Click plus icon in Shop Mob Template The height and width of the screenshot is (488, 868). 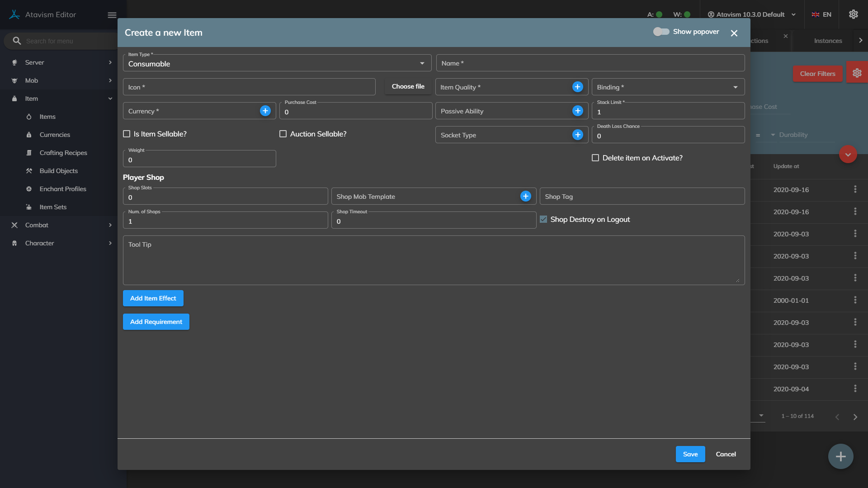[525, 197]
